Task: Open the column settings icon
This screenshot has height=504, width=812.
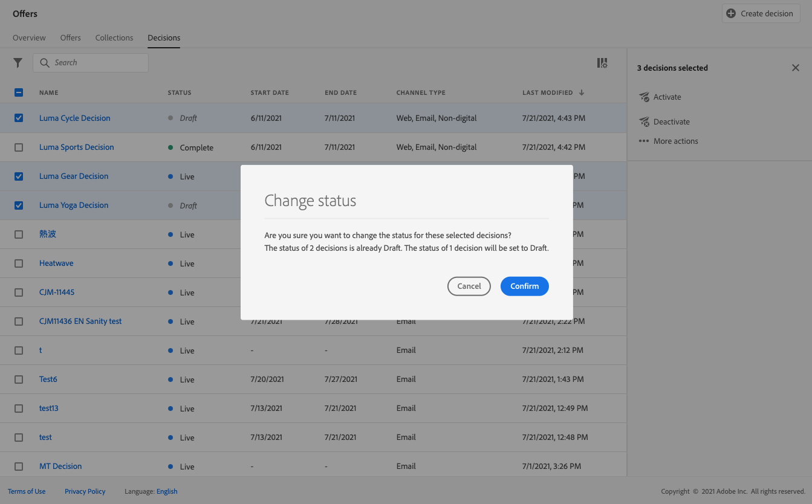Action: (602, 63)
